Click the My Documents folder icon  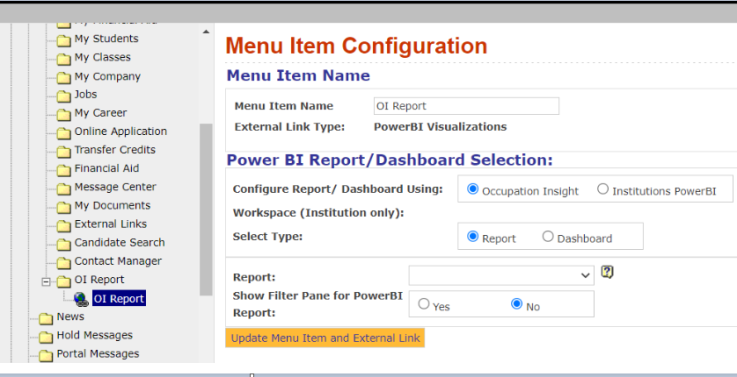tap(64, 207)
